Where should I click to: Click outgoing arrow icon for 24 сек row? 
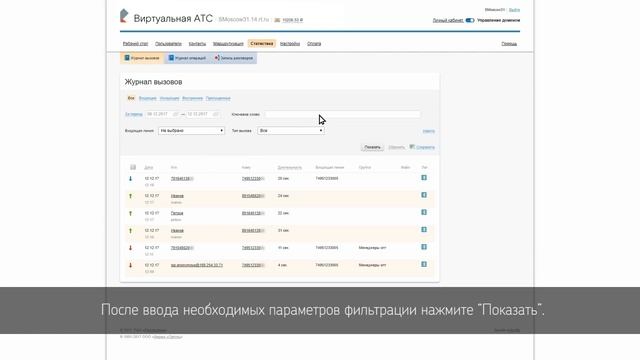click(x=131, y=196)
